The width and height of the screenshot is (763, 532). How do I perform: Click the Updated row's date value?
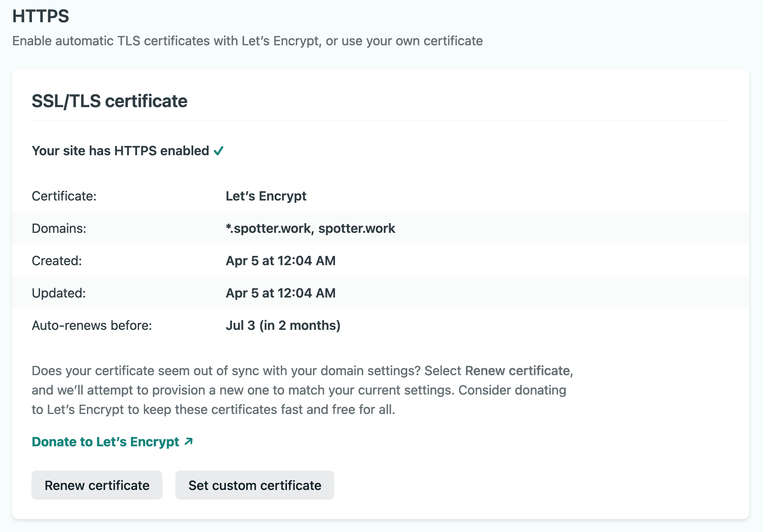click(280, 293)
